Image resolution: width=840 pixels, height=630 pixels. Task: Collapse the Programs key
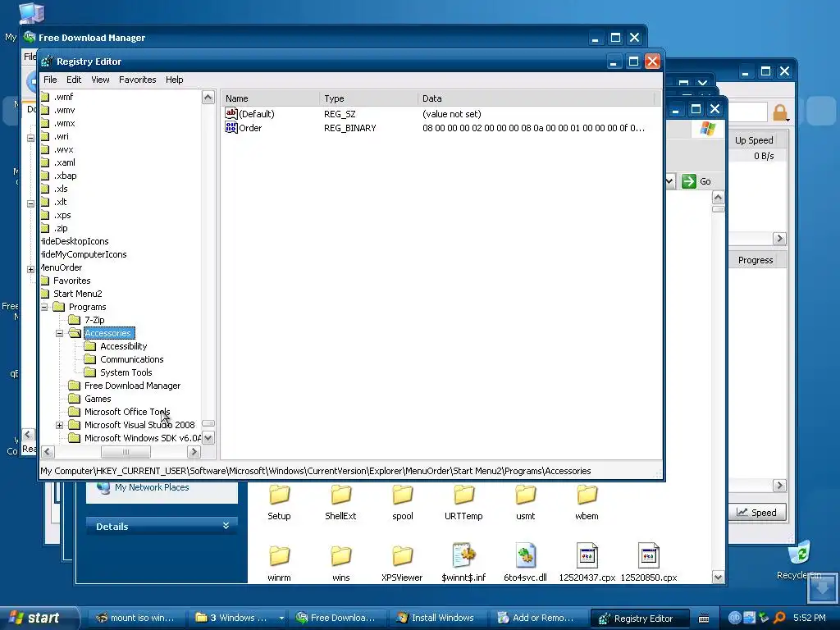pyautogui.click(x=44, y=307)
